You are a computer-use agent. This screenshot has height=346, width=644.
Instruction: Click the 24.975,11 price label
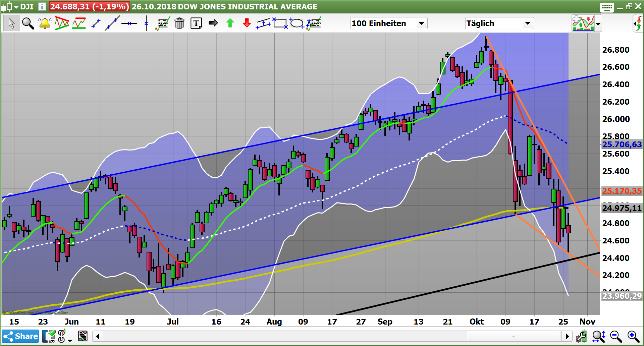622,208
